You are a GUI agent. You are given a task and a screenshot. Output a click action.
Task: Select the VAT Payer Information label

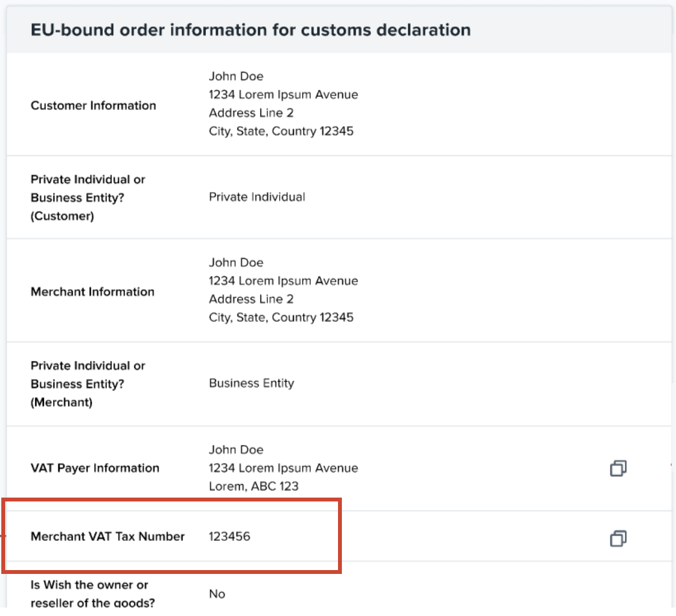pyautogui.click(x=95, y=468)
